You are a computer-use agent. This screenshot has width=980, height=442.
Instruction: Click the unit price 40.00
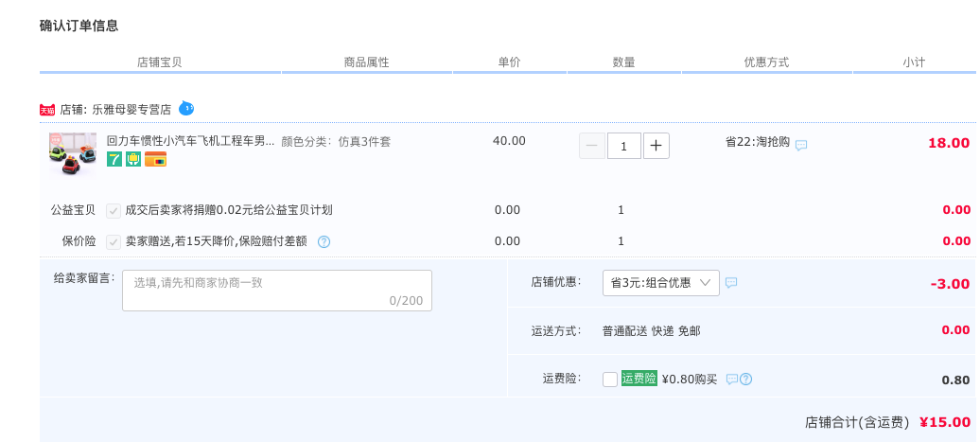click(509, 141)
